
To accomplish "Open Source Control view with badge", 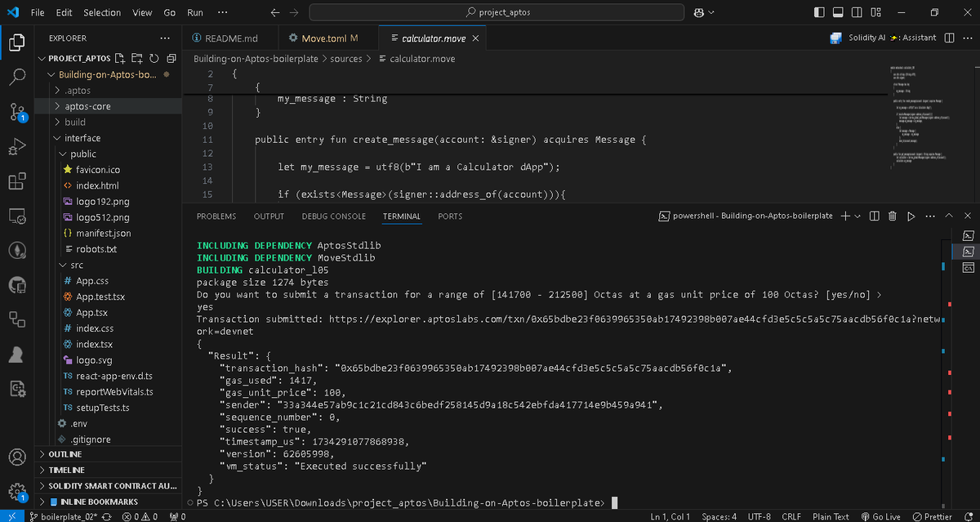I will (16, 112).
